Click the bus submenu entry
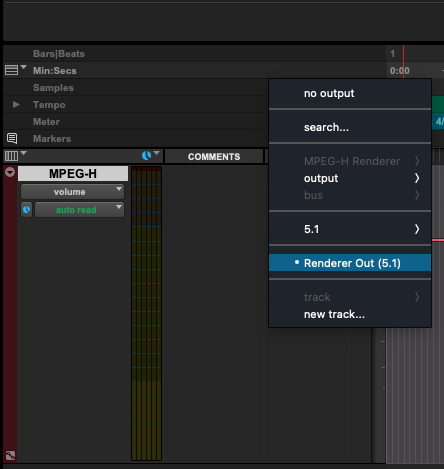The image size is (444, 469). 350,195
